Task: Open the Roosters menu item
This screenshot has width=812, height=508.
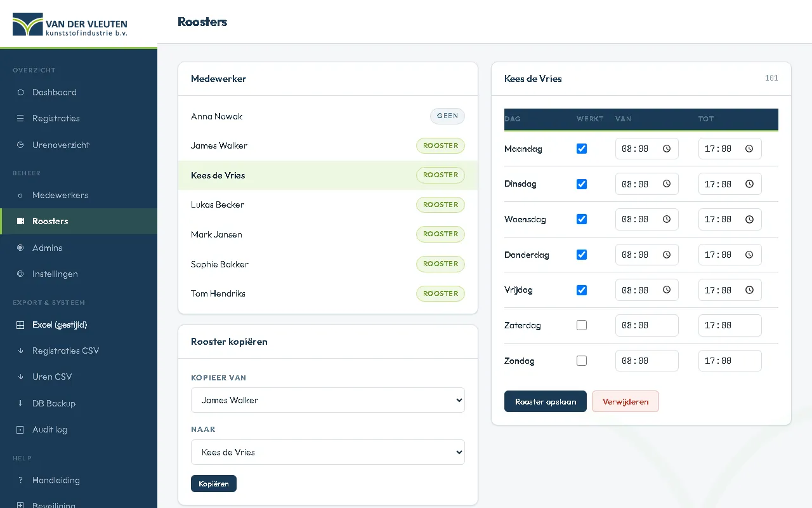Action: tap(79, 221)
